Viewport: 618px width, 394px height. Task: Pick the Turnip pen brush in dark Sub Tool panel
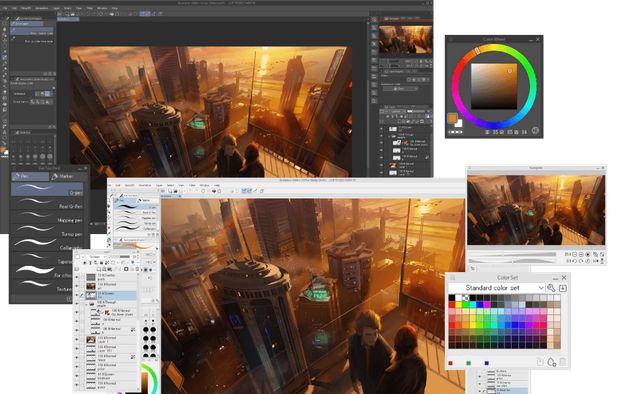47,231
